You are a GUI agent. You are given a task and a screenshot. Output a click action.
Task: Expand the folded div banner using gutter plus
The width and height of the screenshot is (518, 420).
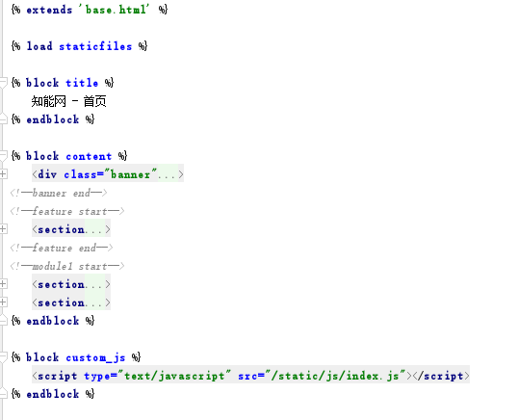pos(3,173)
